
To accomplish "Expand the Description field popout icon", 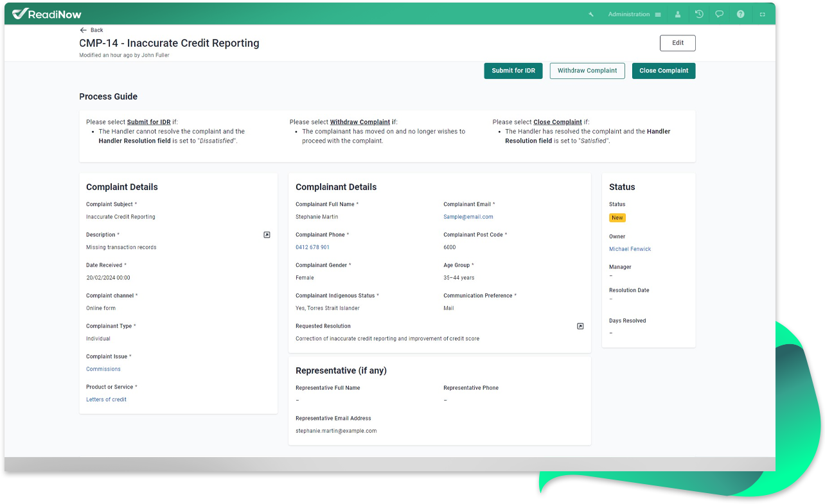I will [x=267, y=235].
